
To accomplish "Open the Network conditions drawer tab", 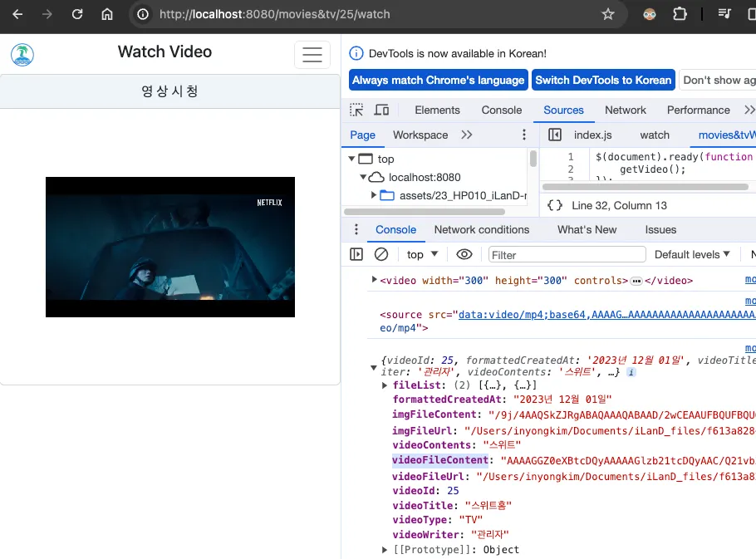I will [x=481, y=229].
